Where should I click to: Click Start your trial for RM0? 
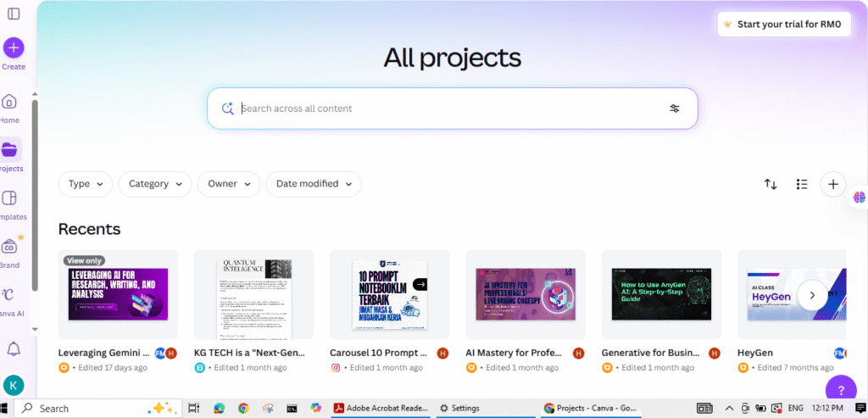784,25
